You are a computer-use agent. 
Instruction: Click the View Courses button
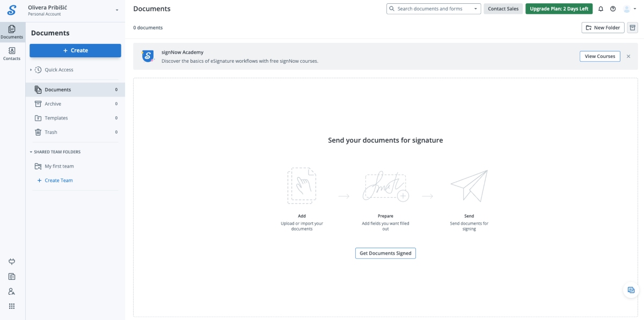click(x=599, y=56)
